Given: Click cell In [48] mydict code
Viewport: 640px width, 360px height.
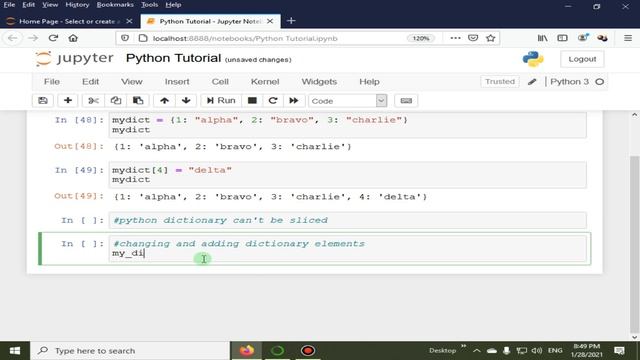Looking at the screenshot, I should [347, 125].
